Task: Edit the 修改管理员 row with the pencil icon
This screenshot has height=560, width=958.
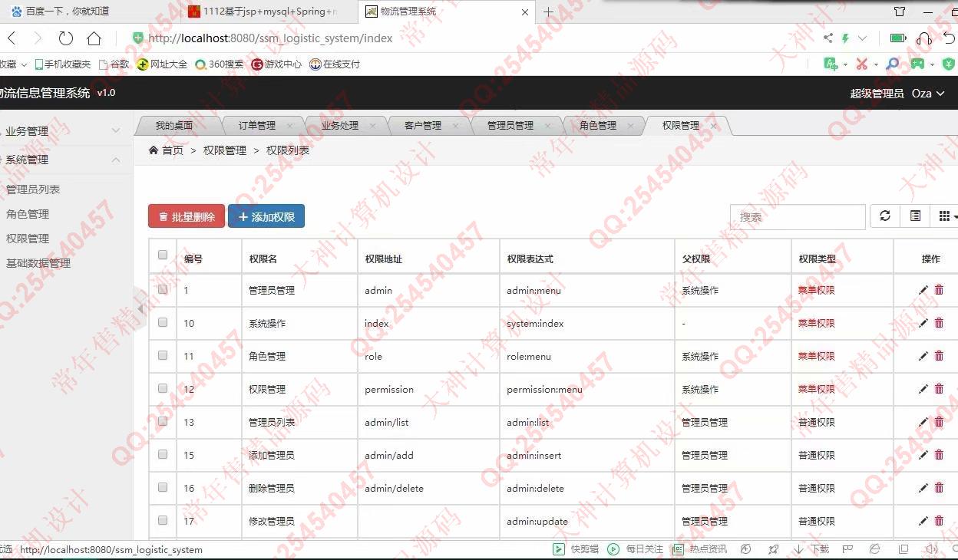Action: 923,521
